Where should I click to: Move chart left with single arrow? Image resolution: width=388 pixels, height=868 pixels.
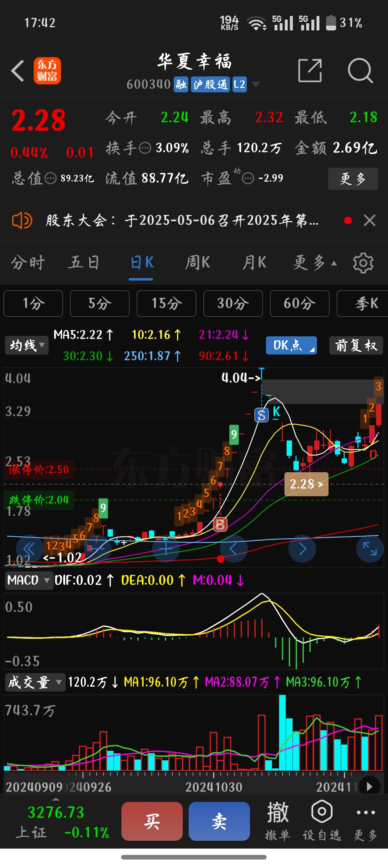(x=234, y=549)
